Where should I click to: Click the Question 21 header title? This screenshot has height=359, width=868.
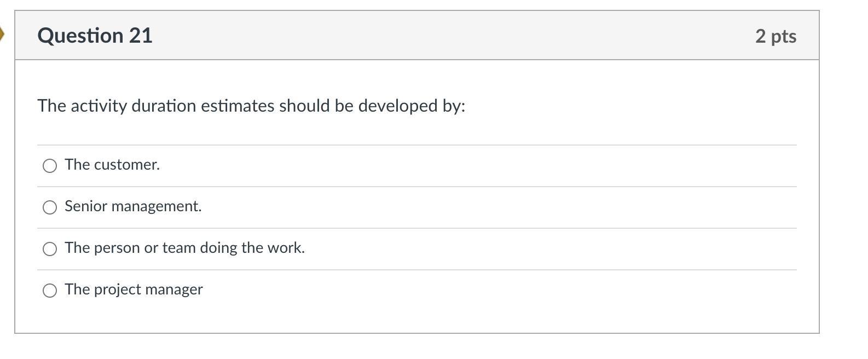(x=94, y=36)
